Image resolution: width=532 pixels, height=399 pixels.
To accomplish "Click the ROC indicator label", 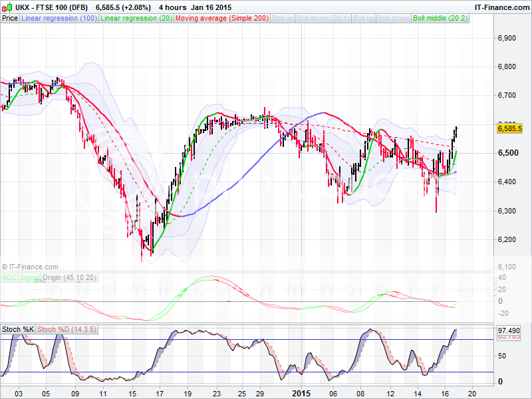I will (9, 279).
